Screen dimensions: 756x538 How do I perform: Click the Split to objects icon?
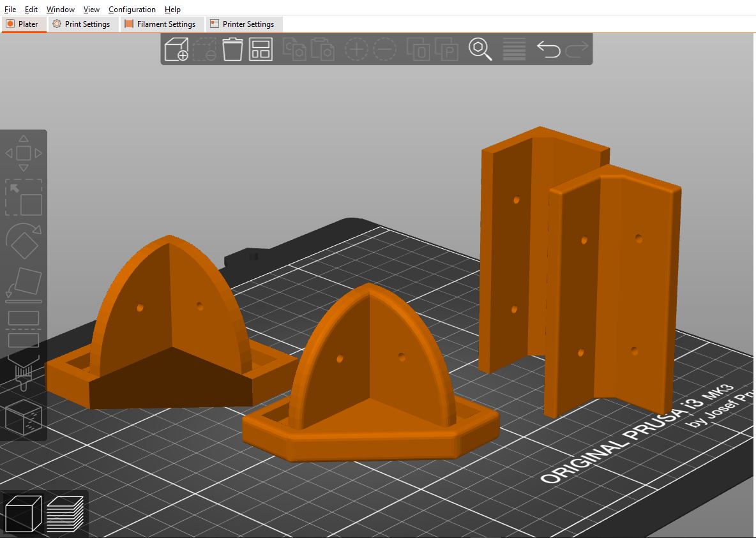[418, 49]
